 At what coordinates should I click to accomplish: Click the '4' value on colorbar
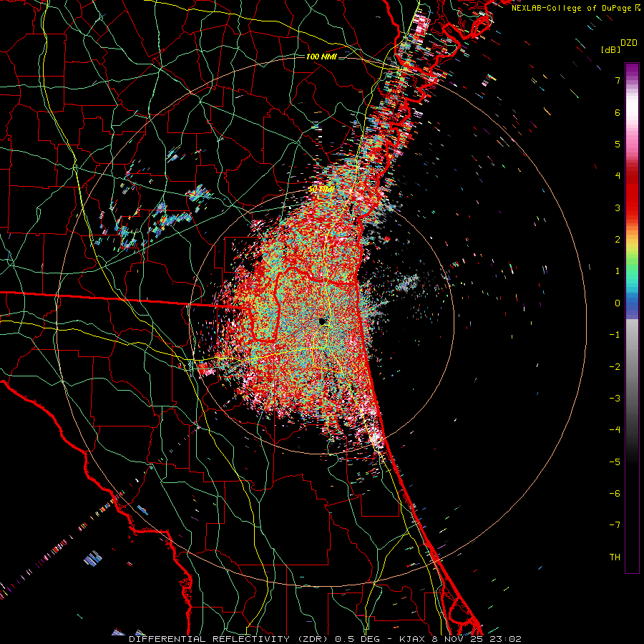click(x=618, y=176)
